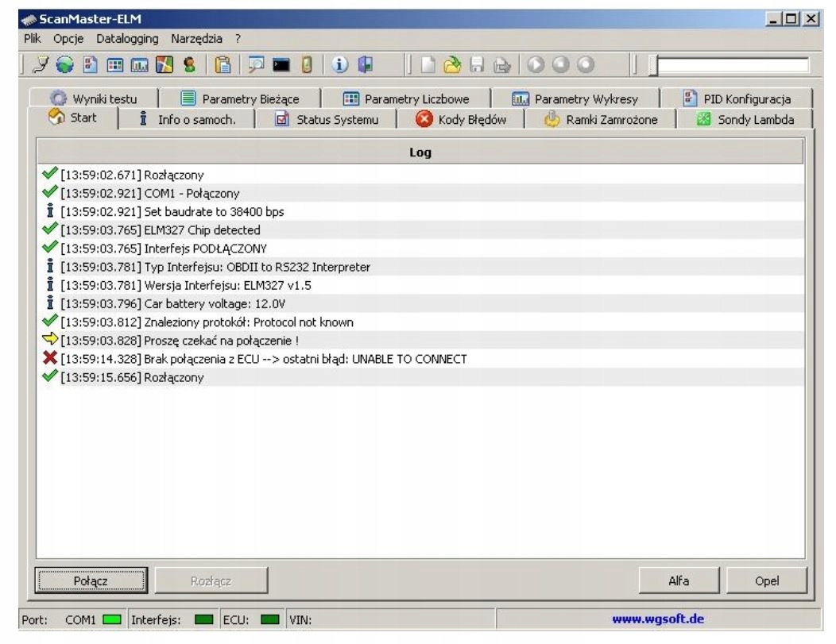
Task: Click the last grayed playback button
Action: coord(586,64)
